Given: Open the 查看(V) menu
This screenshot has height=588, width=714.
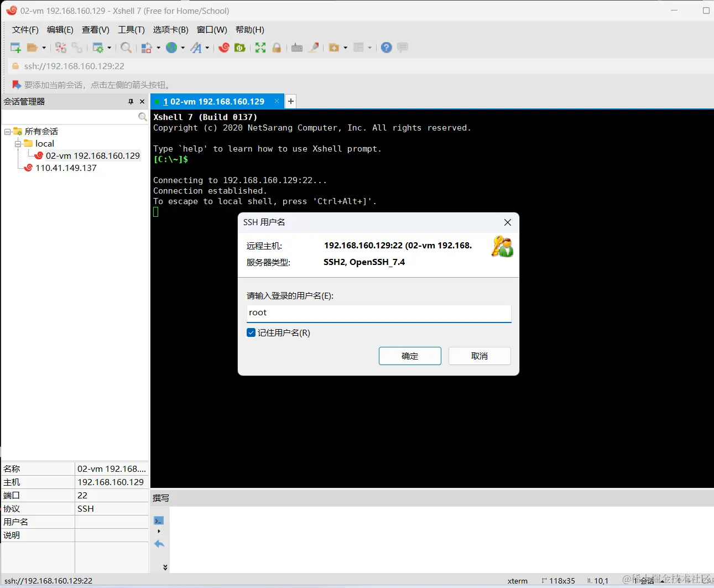Looking at the screenshot, I should 96,30.
